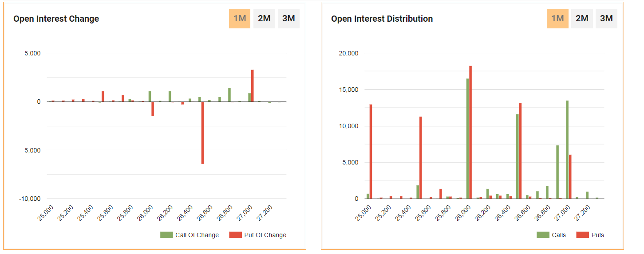Image resolution: width=644 pixels, height=254 pixels.
Task: Toggle Call OI Change legend label
Action: pyautogui.click(x=197, y=235)
